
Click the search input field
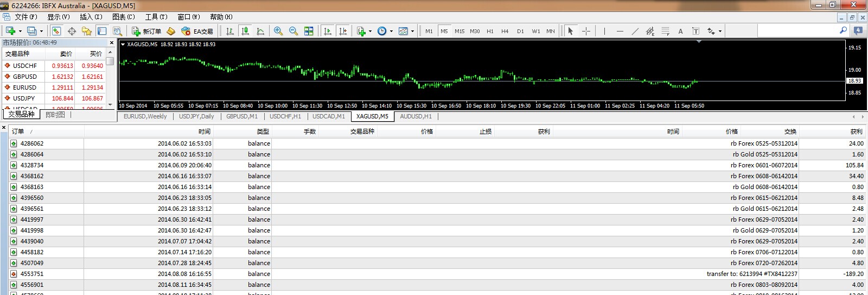click(x=797, y=31)
